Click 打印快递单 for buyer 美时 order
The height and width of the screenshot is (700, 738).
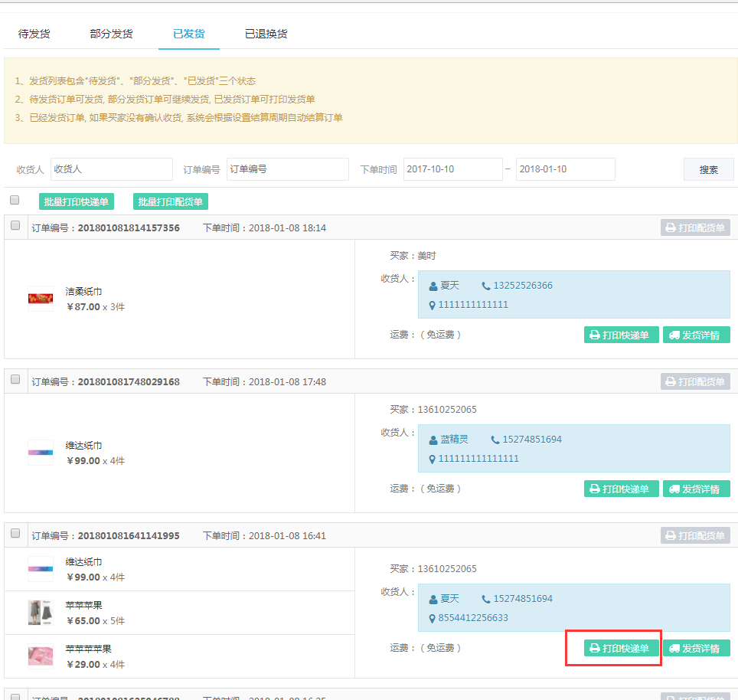pyautogui.click(x=621, y=335)
